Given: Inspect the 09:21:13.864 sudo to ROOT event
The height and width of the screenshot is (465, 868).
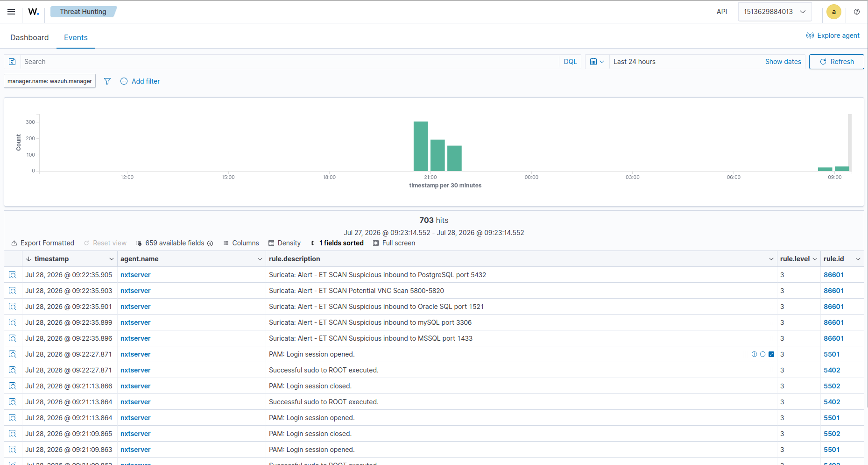Looking at the screenshot, I should pos(13,402).
